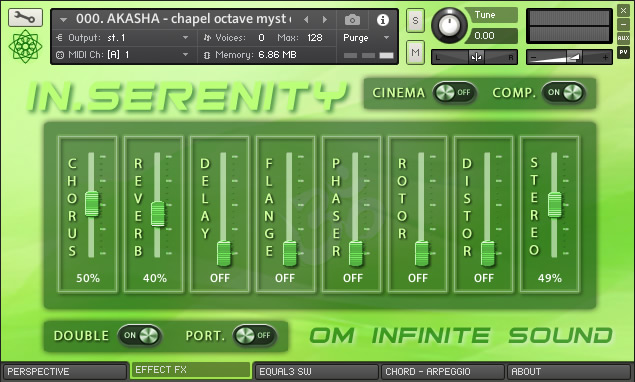Image resolution: width=635 pixels, height=382 pixels.
Task: Open the instrument info icon
Action: point(383,20)
